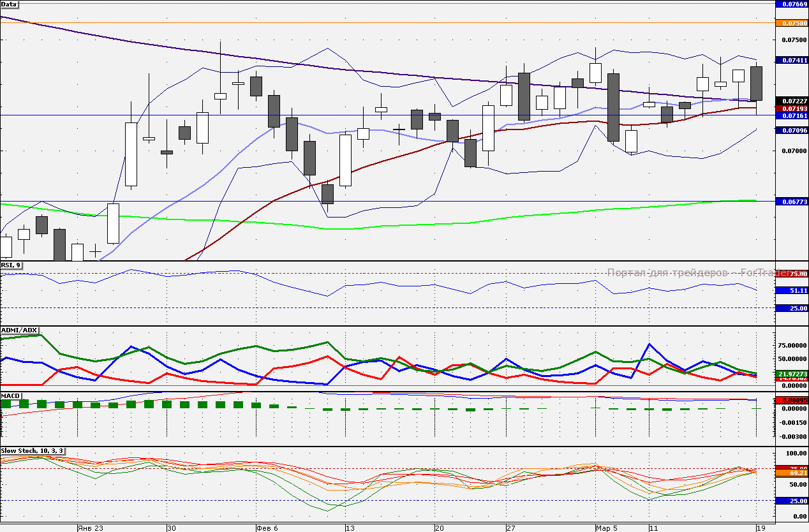This screenshot has width=809, height=532.
Task: Select the orange 0.07580 price tag
Action: pyautogui.click(x=791, y=24)
